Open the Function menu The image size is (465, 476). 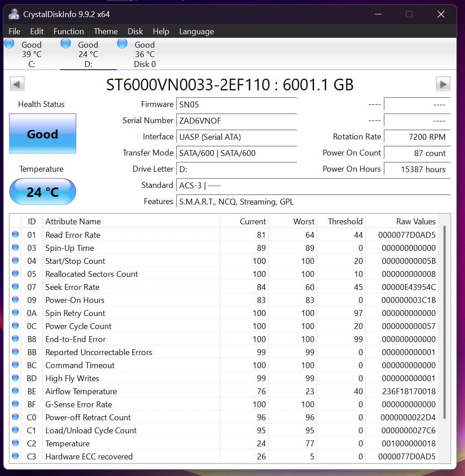pos(69,31)
